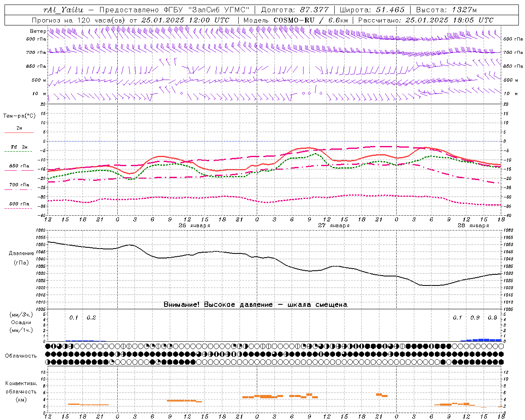This screenshot has height=420, width=525.
Task: Click the 'Высота: 1327м' header field
Action: click(x=446, y=10)
